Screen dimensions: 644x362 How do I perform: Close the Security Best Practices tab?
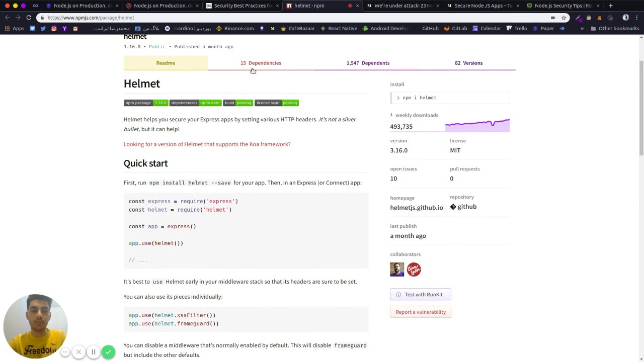[x=277, y=6]
